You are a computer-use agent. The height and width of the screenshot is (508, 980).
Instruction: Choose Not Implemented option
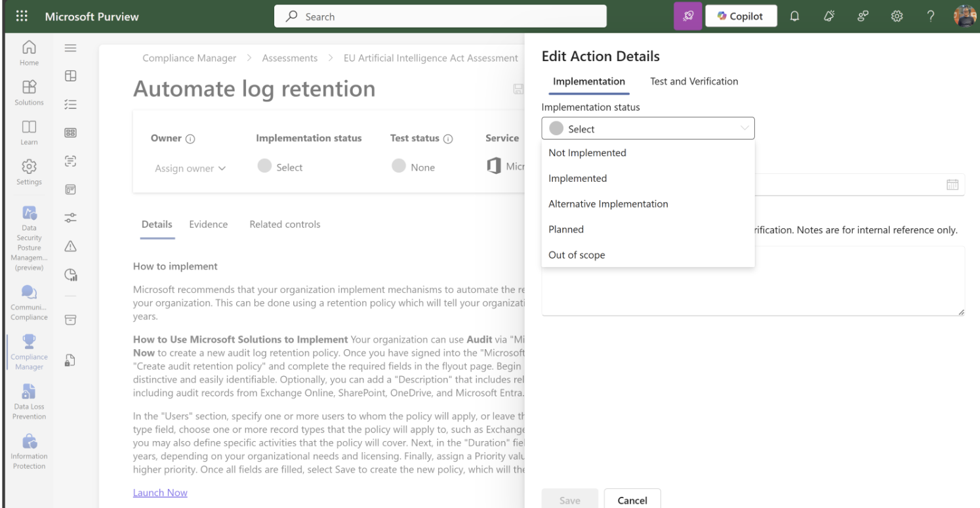648,153
